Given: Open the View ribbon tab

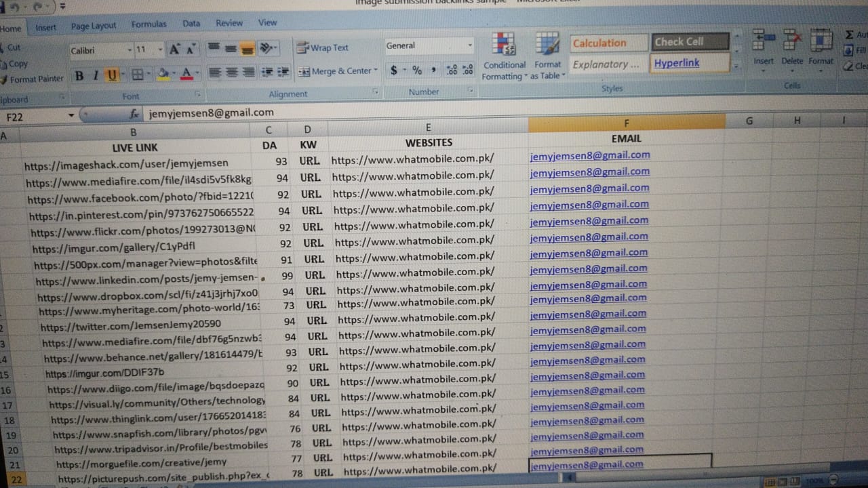Looking at the screenshot, I should [x=267, y=22].
